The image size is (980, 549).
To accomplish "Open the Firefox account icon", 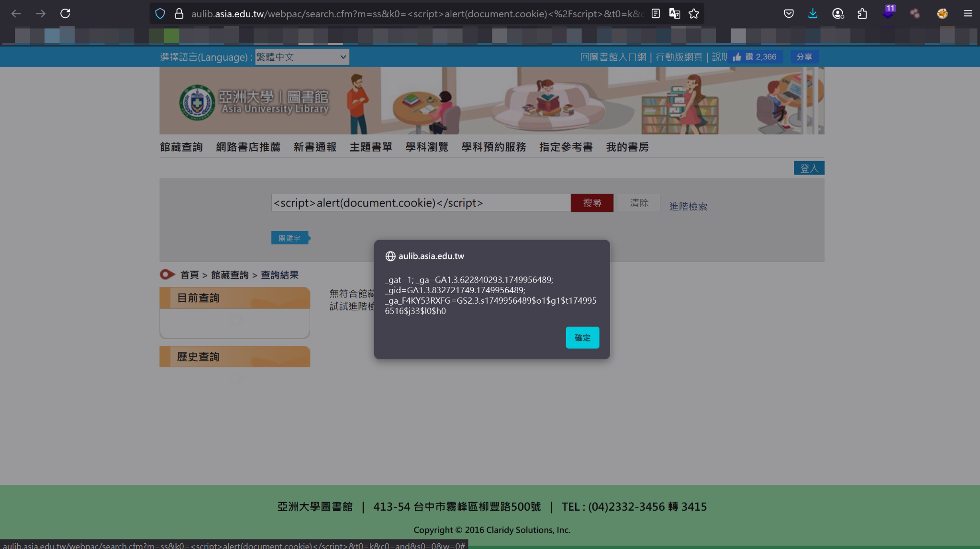I will coord(838,14).
